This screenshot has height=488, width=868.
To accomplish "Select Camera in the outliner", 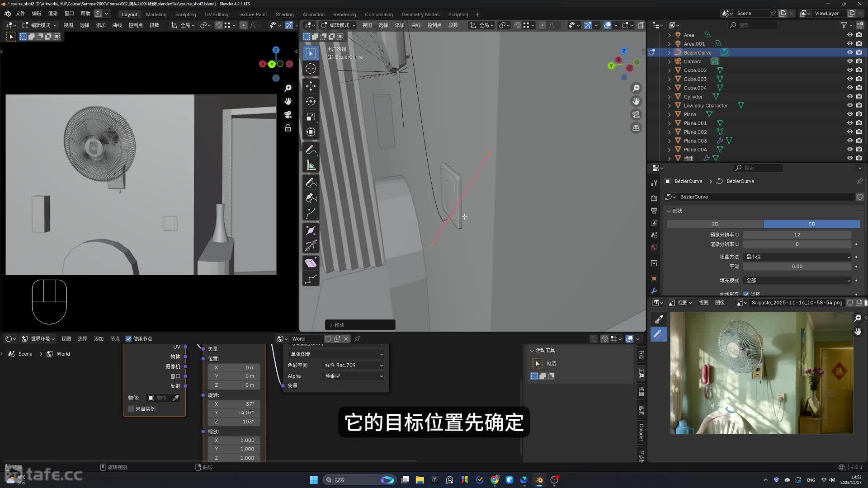I will 692,61.
